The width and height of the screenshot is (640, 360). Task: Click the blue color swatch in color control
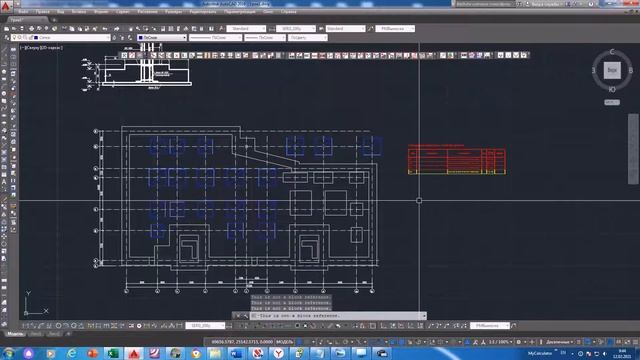pos(141,38)
